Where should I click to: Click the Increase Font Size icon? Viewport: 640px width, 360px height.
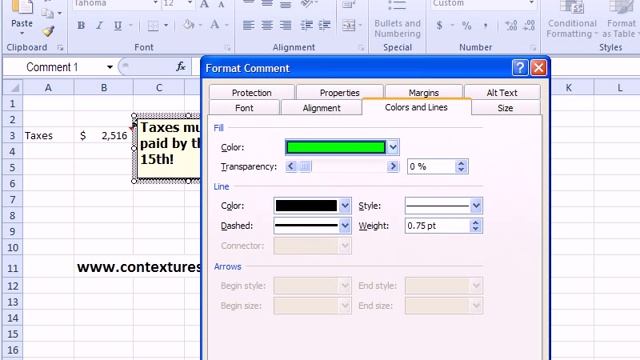[204, 4]
